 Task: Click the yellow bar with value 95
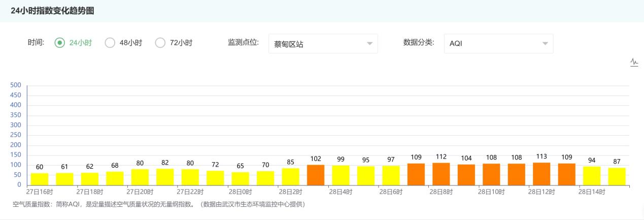tap(366, 176)
